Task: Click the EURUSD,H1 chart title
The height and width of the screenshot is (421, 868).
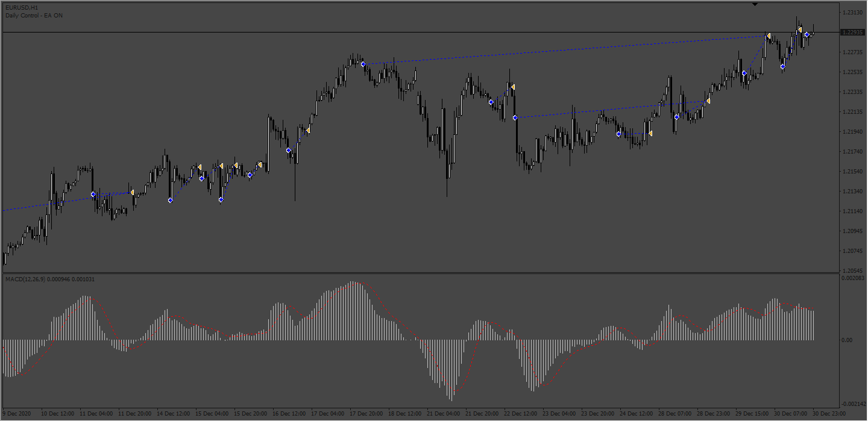Action: (22, 8)
